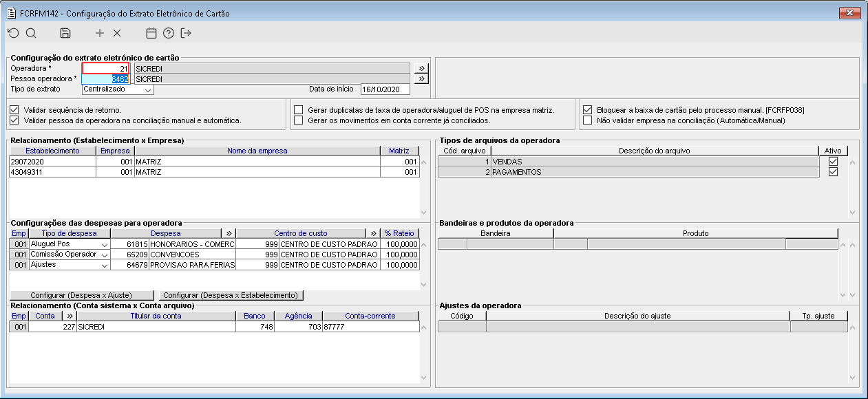Image resolution: width=868 pixels, height=399 pixels.
Task: Select CONVENCOES expense cell
Action: click(192, 255)
